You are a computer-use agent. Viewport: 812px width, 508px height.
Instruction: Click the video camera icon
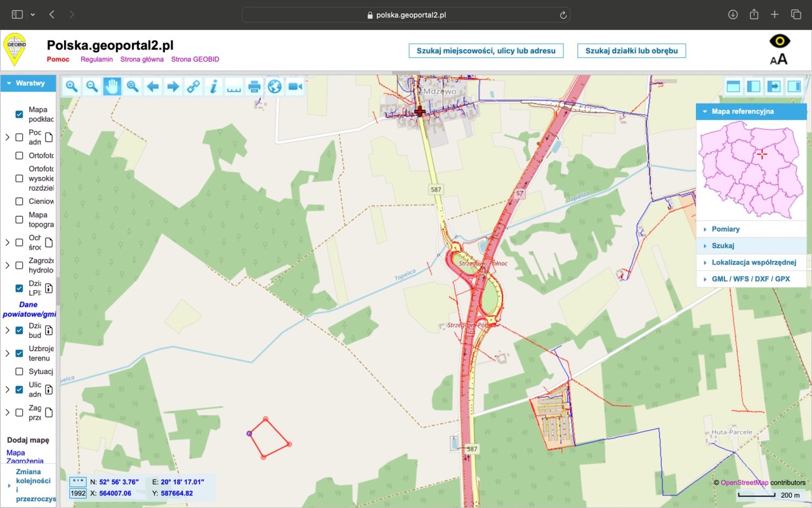point(295,86)
